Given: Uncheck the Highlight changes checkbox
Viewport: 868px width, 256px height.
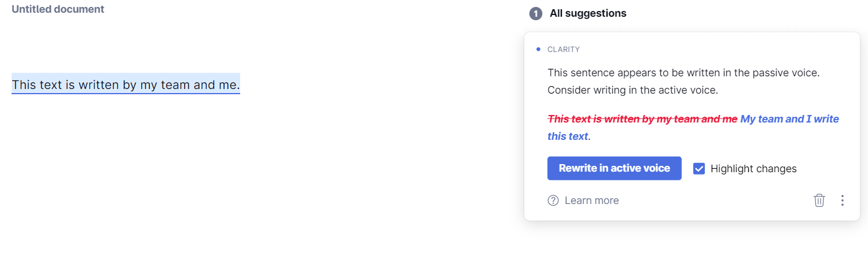Looking at the screenshot, I should click(x=699, y=169).
